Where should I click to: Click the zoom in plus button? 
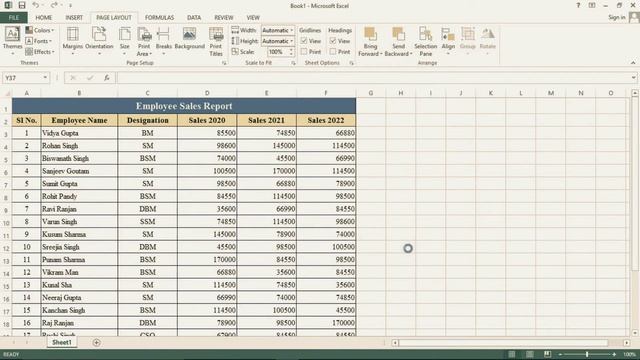614,354
